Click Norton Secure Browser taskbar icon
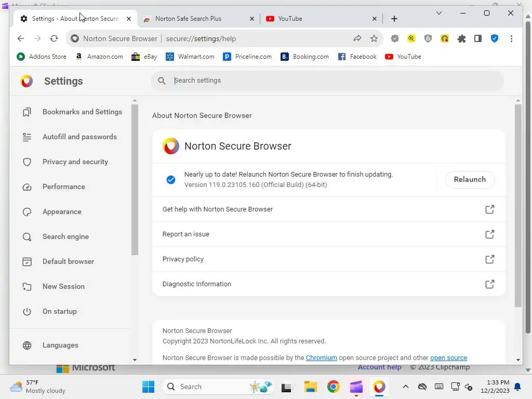532x399 pixels. pyautogui.click(x=379, y=387)
